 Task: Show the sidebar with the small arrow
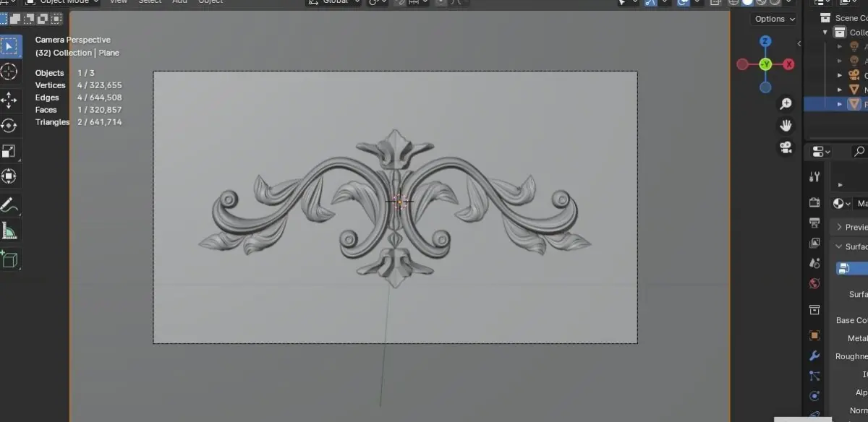799,44
